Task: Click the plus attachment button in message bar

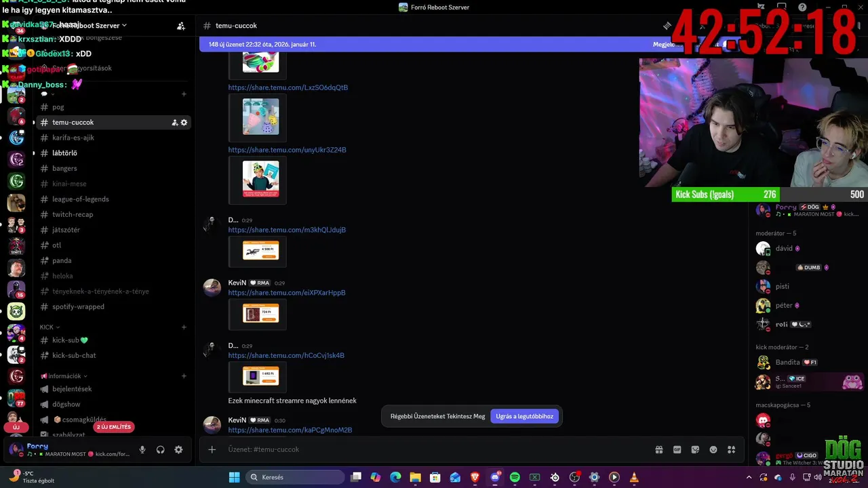Action: [212, 449]
